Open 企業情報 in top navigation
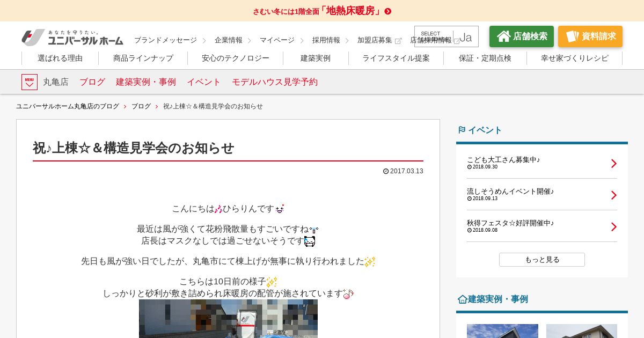The image size is (644, 338). pos(229,40)
